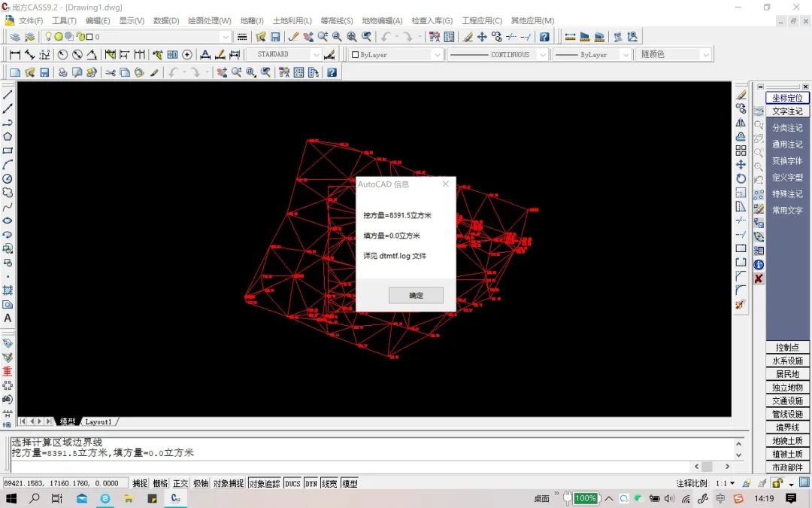Viewport: 812px width, 508px height.
Task: Select 分类注记 in the right panel
Action: click(787, 127)
